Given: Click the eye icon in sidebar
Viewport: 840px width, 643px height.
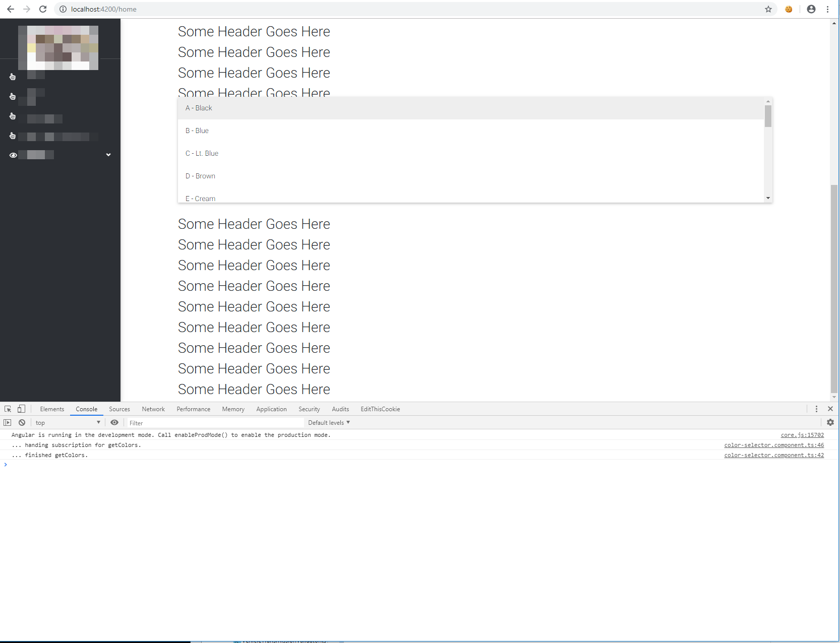Looking at the screenshot, I should tap(13, 155).
